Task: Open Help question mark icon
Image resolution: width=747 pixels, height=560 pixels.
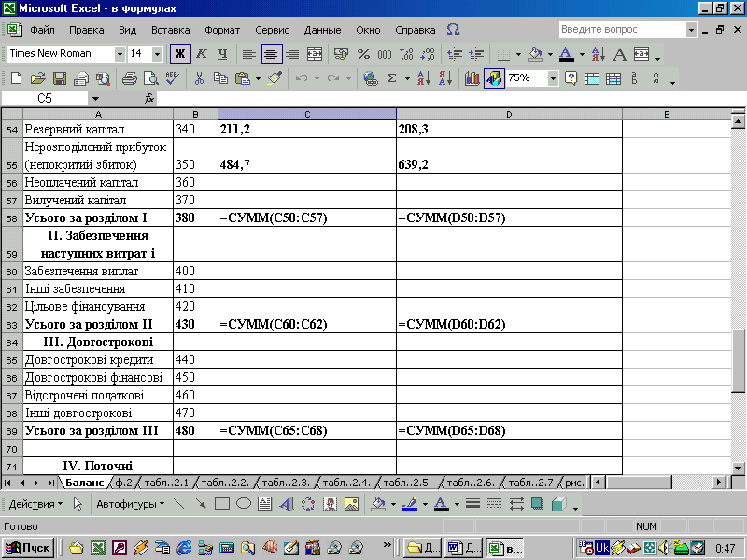Action: pyautogui.click(x=571, y=78)
